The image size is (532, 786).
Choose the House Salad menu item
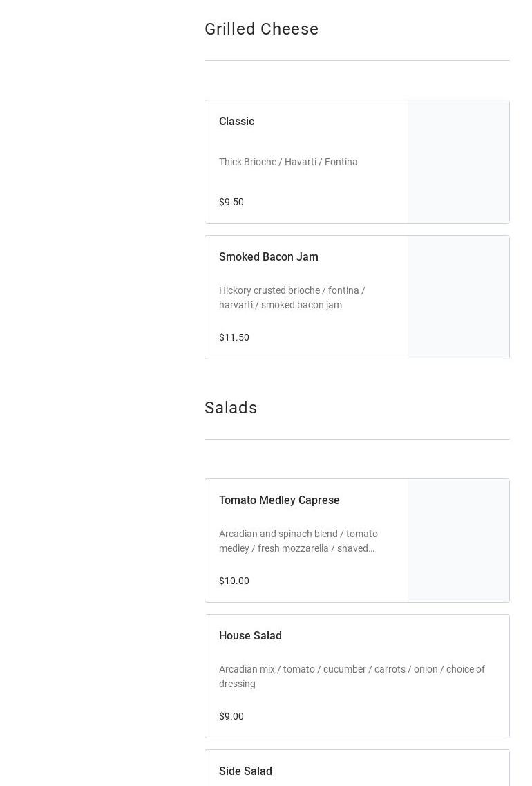(250, 636)
